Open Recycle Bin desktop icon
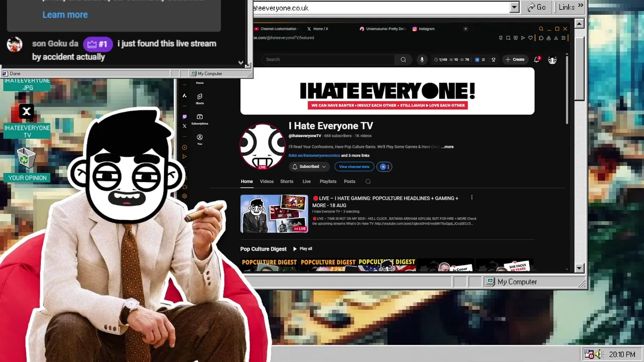 pos(27,158)
